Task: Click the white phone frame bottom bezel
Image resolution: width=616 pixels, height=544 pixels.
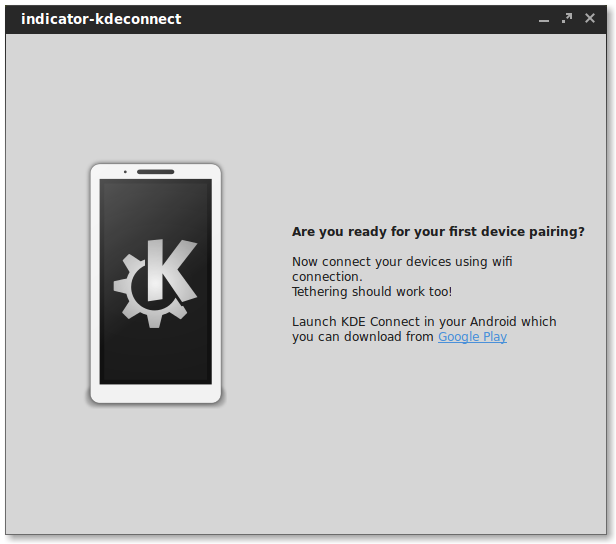Action: tap(155, 393)
